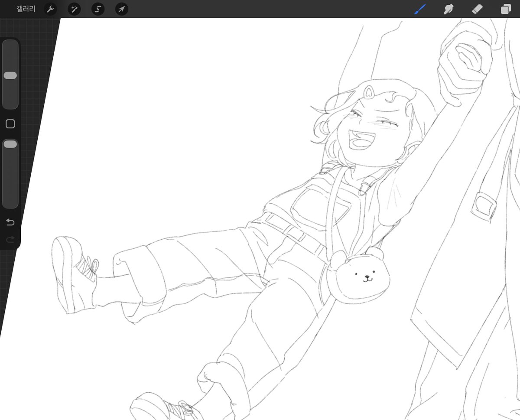This screenshot has width=520, height=420.
Task: Select the Smudge finger tool
Action: point(448,9)
